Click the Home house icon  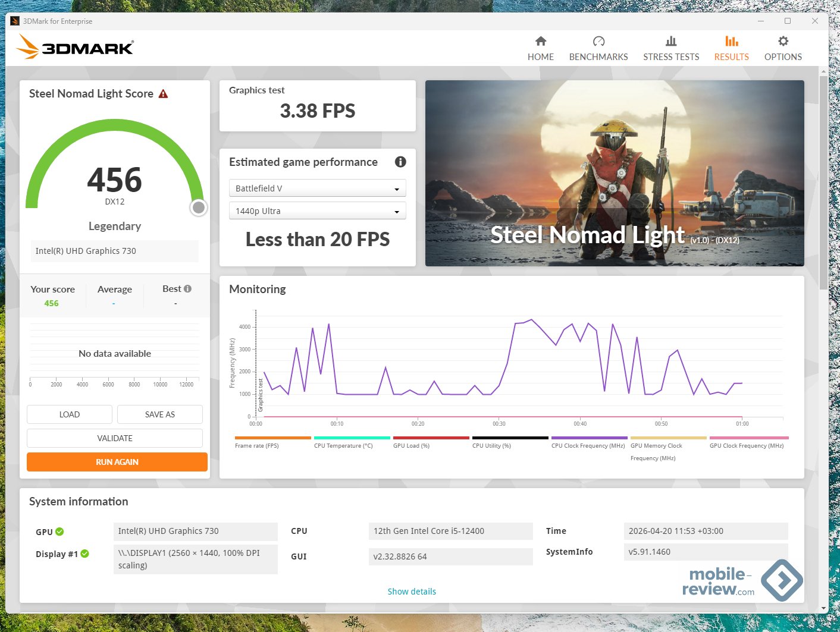(x=540, y=41)
